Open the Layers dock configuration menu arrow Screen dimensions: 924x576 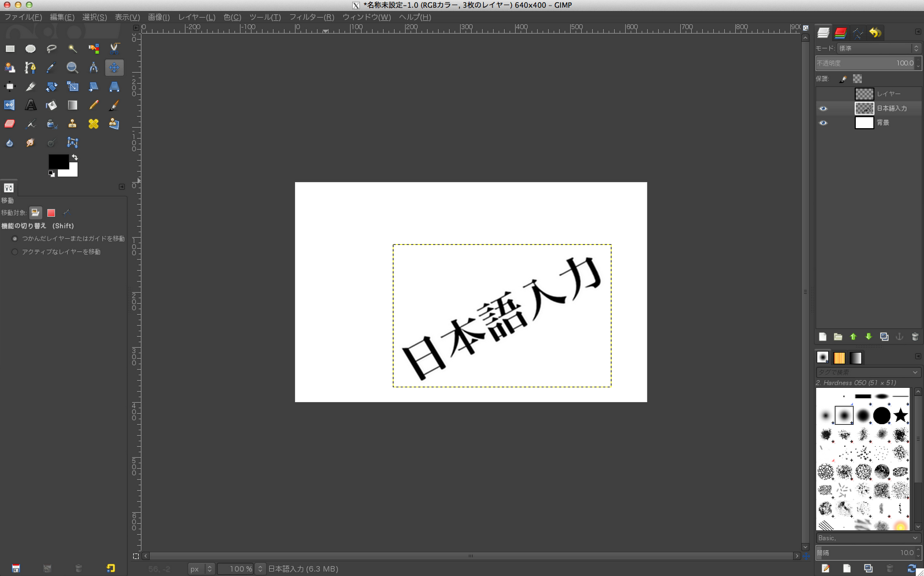[918, 32]
